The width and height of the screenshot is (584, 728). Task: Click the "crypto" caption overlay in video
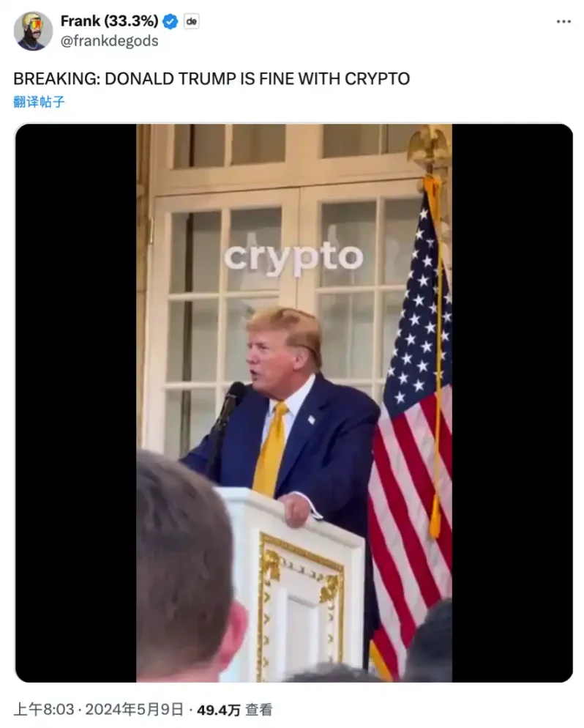(293, 257)
